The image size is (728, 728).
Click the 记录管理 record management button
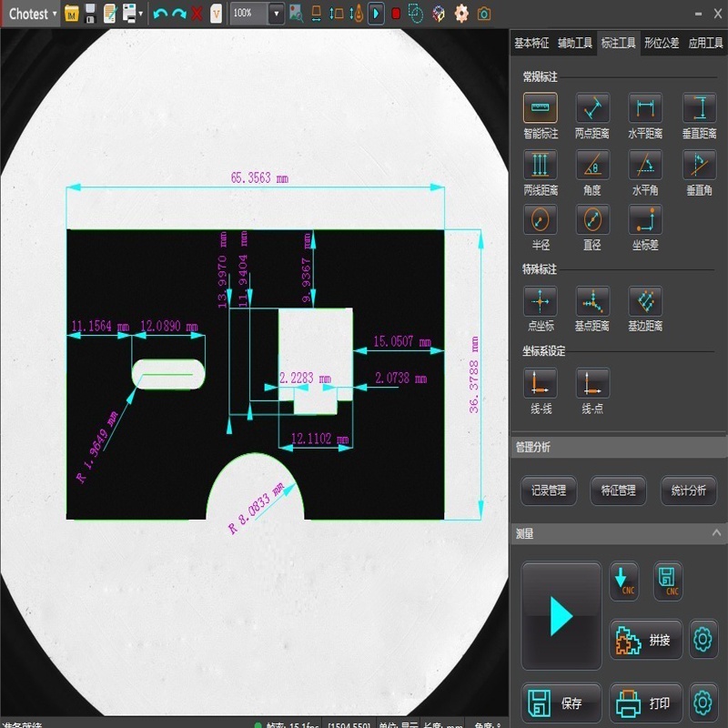549,490
